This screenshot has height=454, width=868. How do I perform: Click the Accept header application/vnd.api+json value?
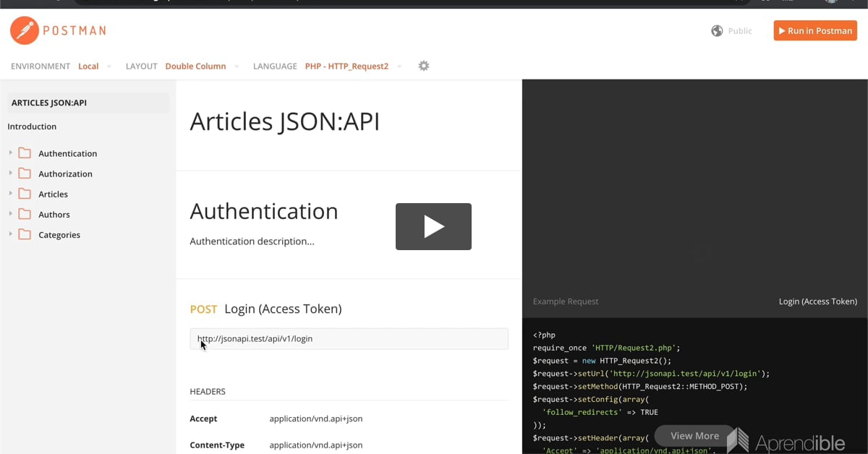(315, 419)
